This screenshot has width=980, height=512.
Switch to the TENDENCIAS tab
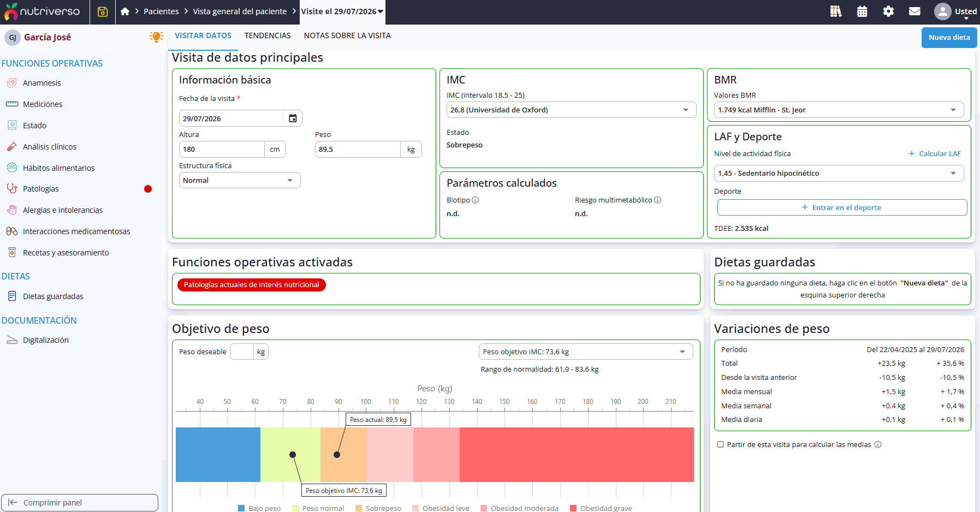[x=268, y=35]
